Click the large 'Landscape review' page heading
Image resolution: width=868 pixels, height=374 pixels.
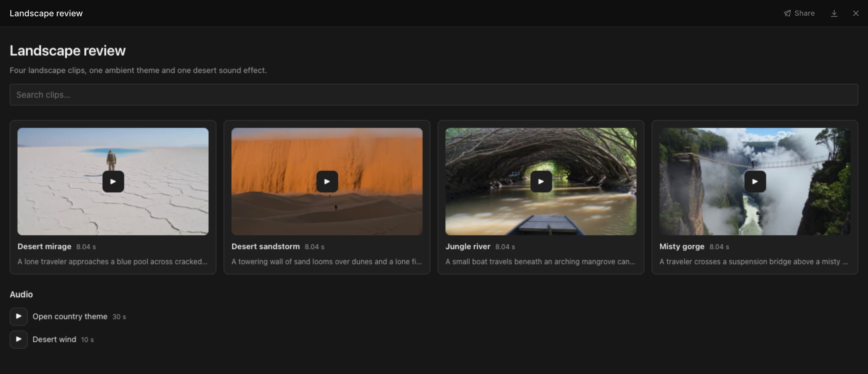[68, 51]
